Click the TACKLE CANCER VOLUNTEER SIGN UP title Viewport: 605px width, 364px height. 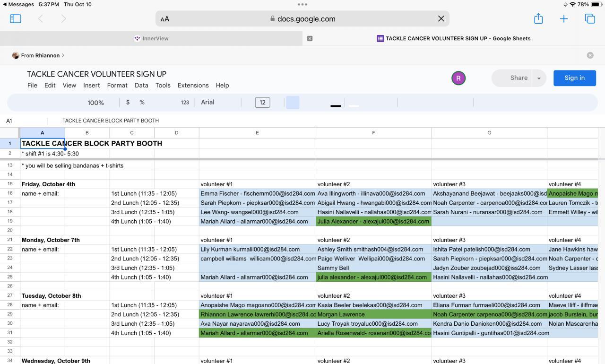click(x=97, y=74)
